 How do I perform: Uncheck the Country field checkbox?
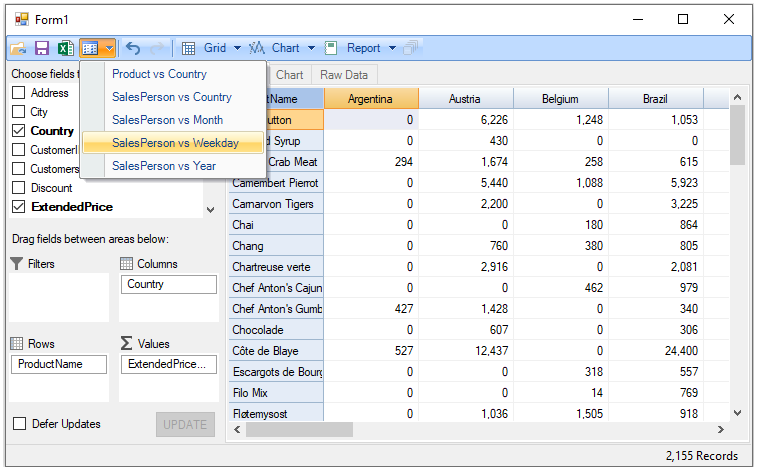pos(18,131)
